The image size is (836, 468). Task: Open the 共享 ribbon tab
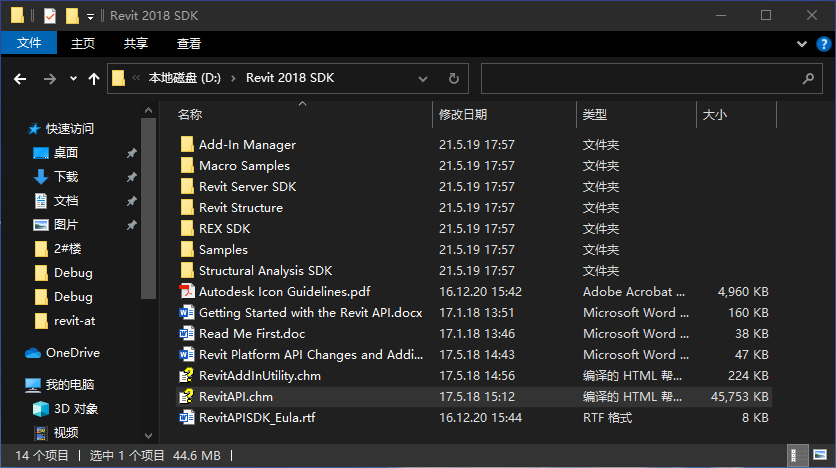pyautogui.click(x=135, y=43)
